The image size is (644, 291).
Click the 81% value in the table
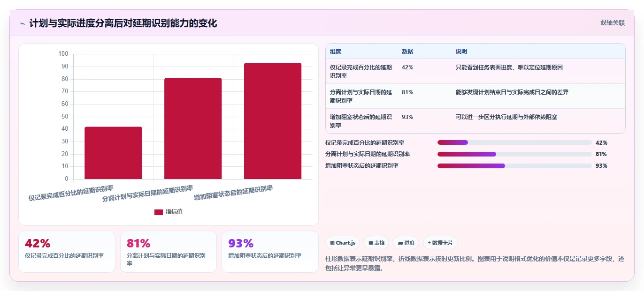coord(407,92)
